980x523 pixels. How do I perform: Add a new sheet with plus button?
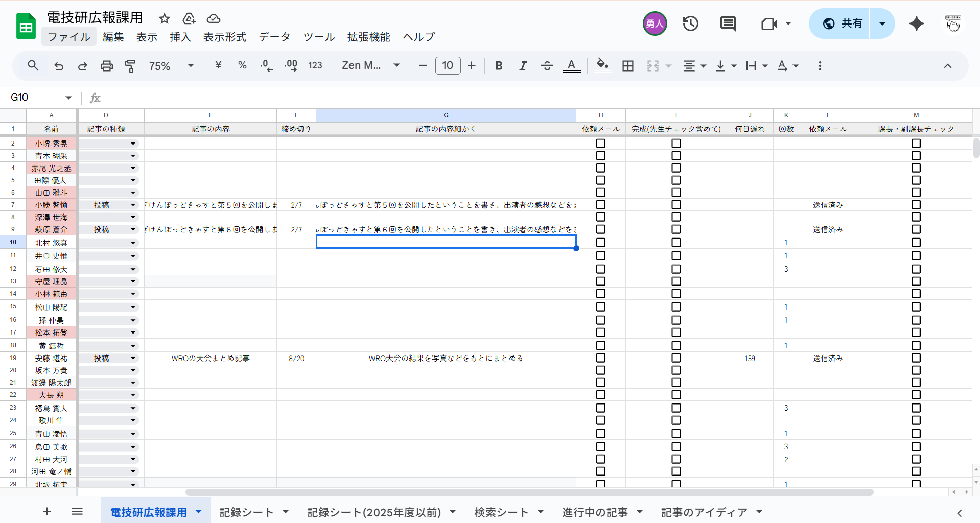click(x=47, y=511)
